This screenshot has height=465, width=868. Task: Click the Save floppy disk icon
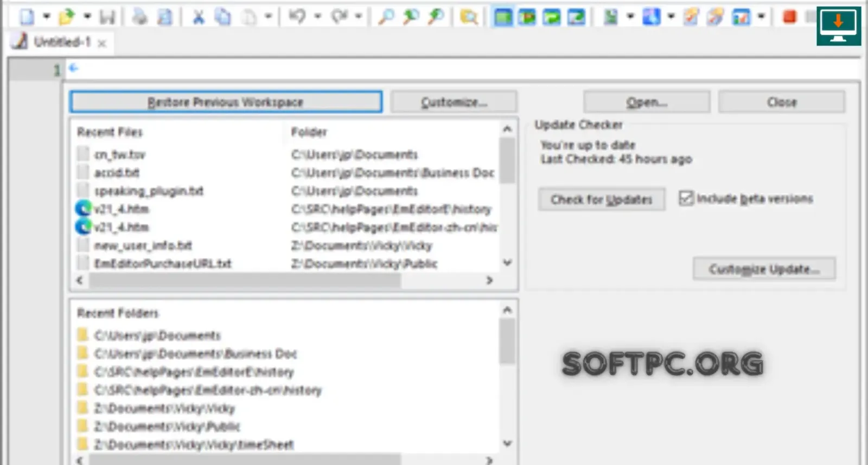pos(107,17)
